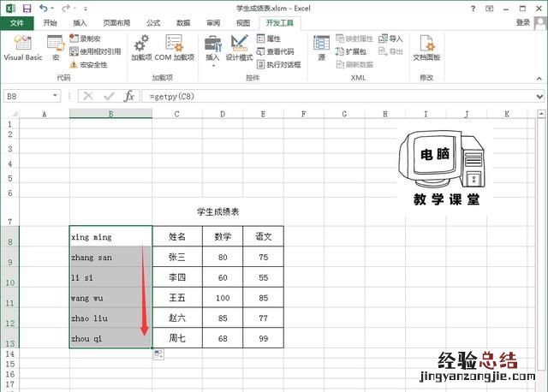The width and height of the screenshot is (548, 392).
Task: Click the 源 XML source icon
Action: (x=321, y=48)
